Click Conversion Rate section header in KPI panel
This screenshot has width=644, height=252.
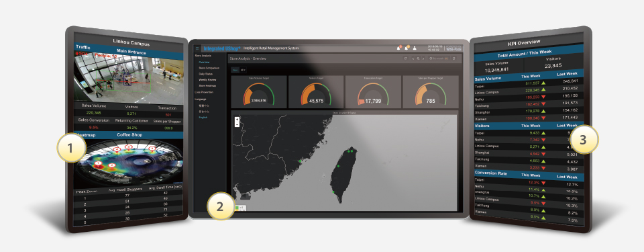(x=491, y=173)
